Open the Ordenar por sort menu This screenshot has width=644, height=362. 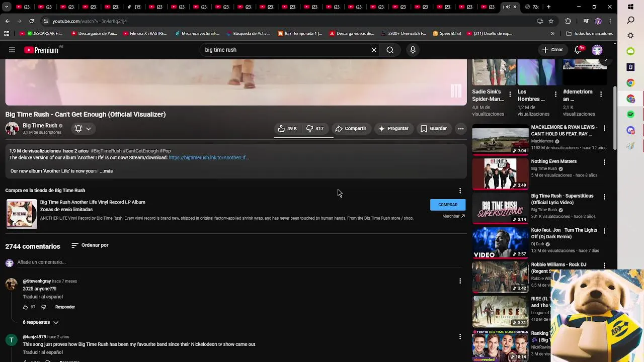(x=90, y=245)
